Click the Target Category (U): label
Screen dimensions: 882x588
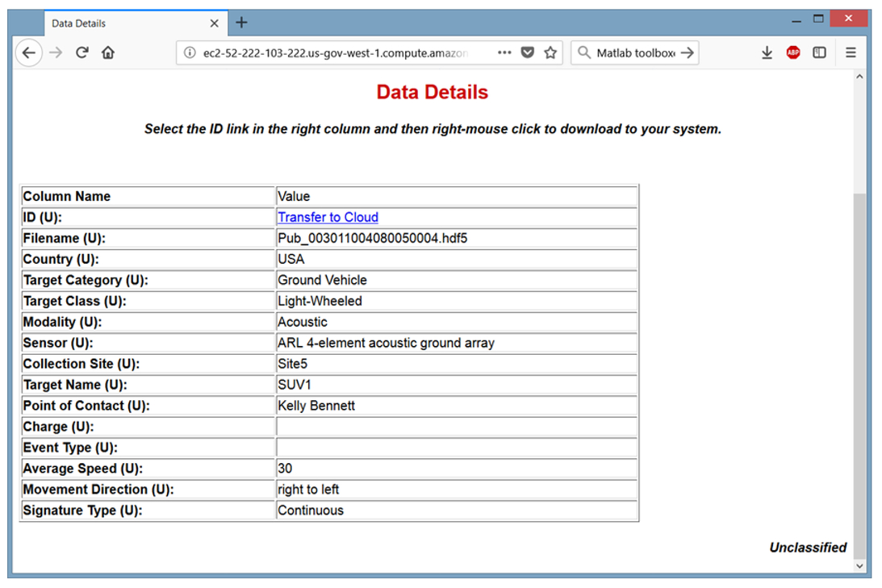(x=86, y=280)
